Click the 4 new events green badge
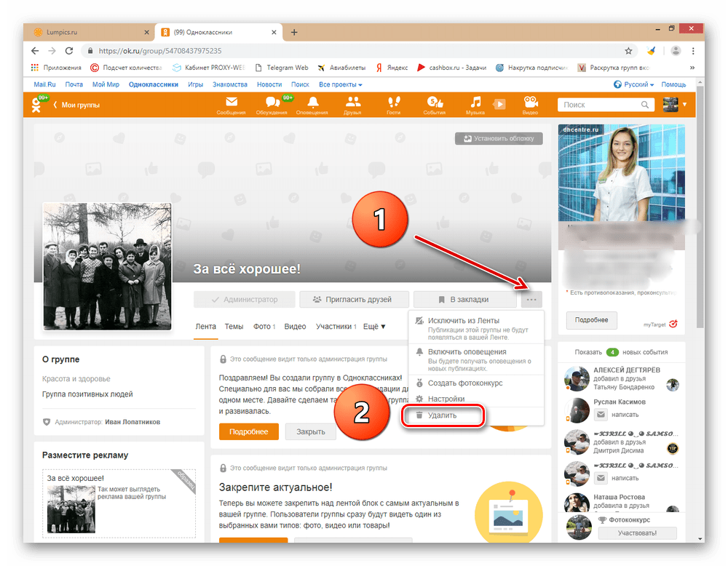Viewport: 728px width, 566px height. (x=612, y=352)
